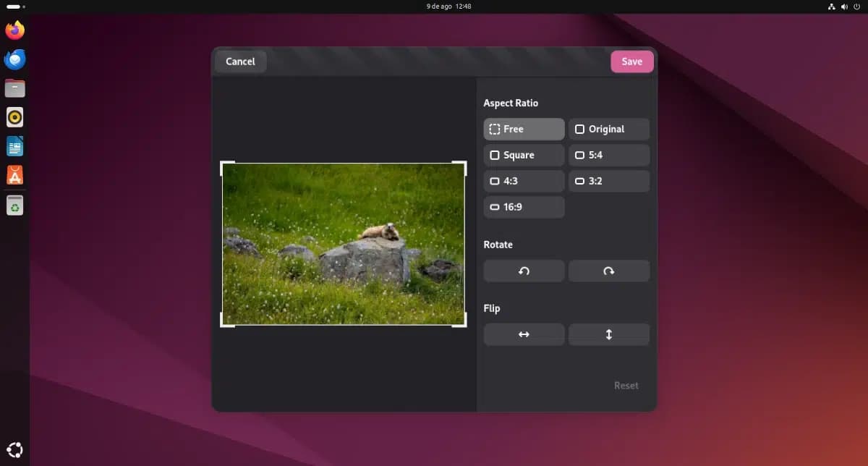Viewport: 868px width, 466px height.
Task: Show applications with the Ubuntu logo button
Action: click(x=15, y=449)
